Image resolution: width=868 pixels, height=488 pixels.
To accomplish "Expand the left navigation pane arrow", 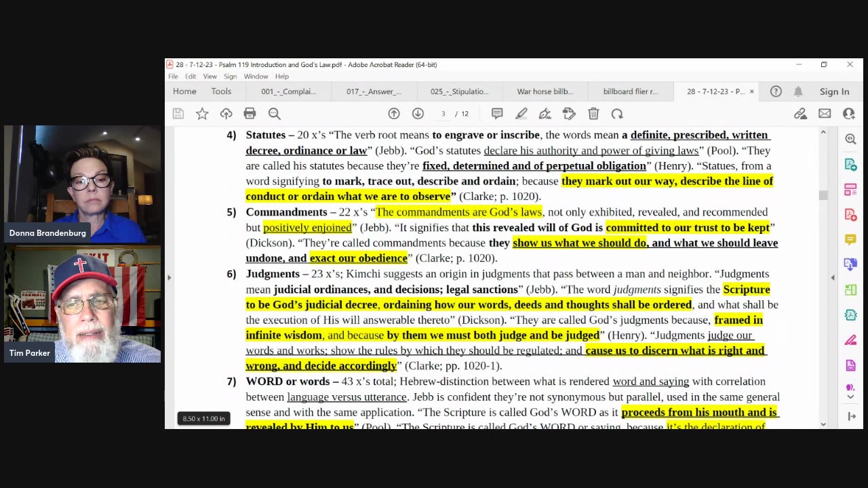I will point(169,277).
